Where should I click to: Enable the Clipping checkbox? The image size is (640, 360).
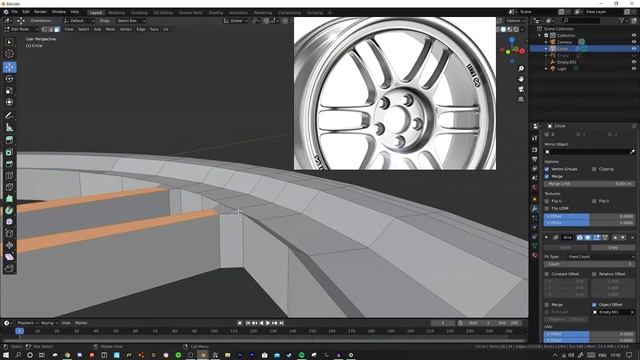click(x=594, y=169)
